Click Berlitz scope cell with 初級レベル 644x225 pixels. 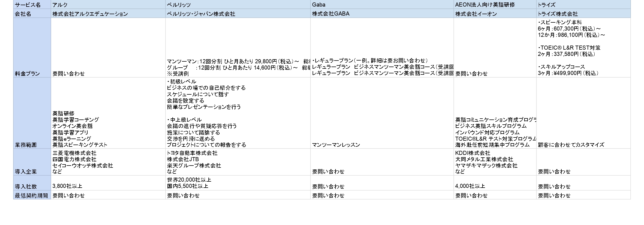238,113
